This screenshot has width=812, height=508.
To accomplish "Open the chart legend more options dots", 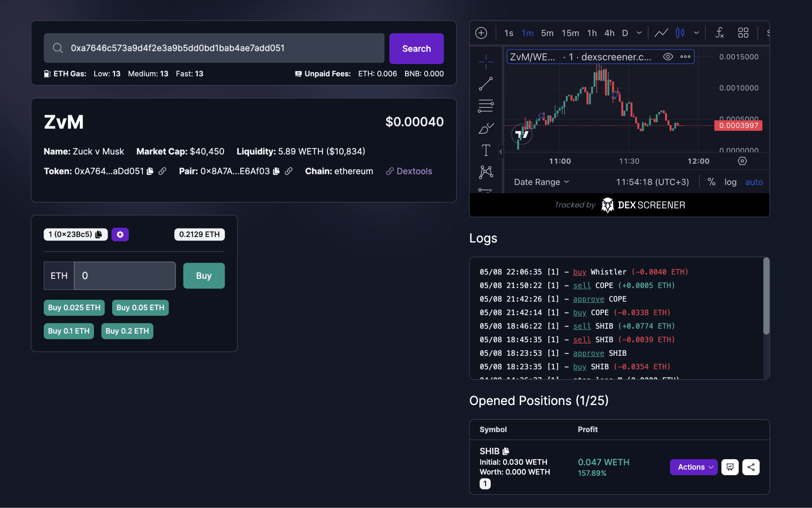I will pos(685,57).
